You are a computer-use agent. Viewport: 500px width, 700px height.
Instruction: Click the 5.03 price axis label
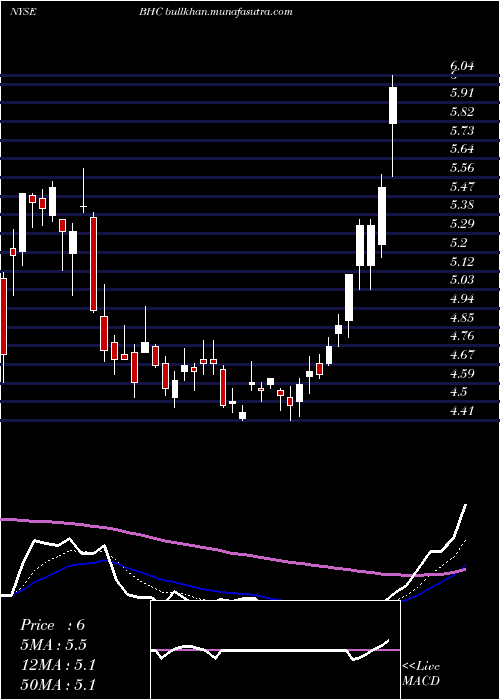[462, 280]
